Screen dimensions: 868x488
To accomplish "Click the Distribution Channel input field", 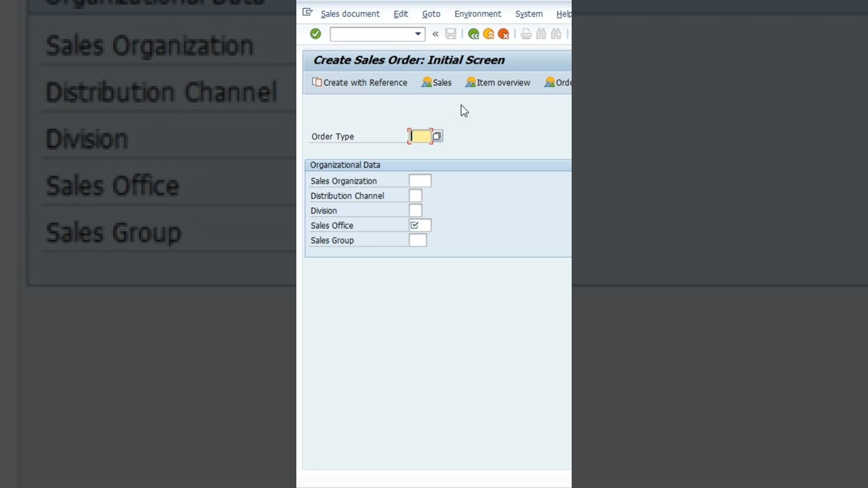I will pyautogui.click(x=415, y=196).
